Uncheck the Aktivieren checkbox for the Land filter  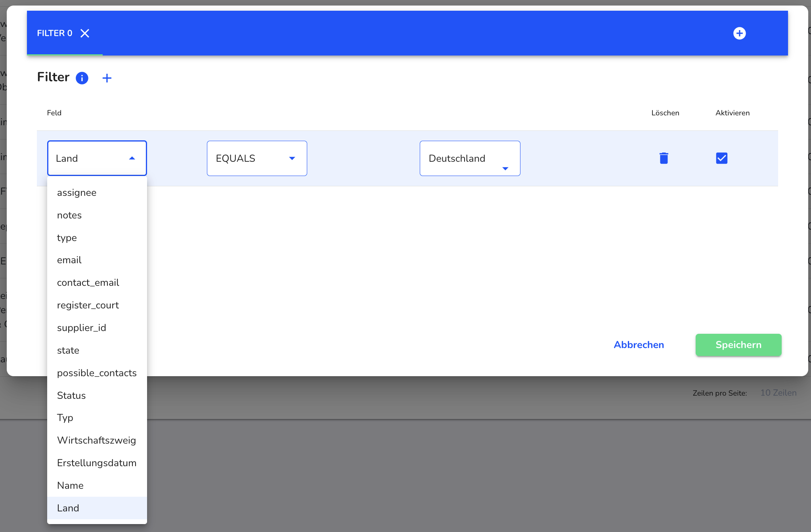point(722,158)
